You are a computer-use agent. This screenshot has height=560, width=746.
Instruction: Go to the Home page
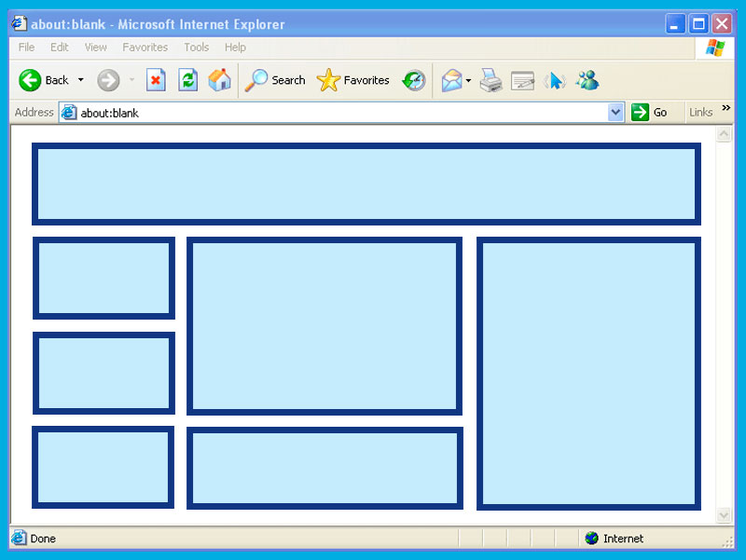coord(220,80)
